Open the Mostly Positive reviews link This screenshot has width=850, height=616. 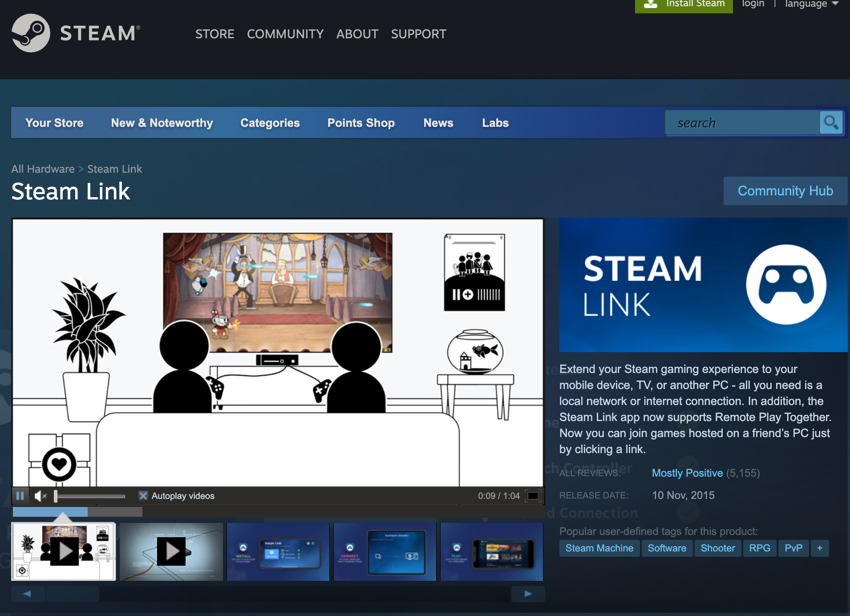688,473
